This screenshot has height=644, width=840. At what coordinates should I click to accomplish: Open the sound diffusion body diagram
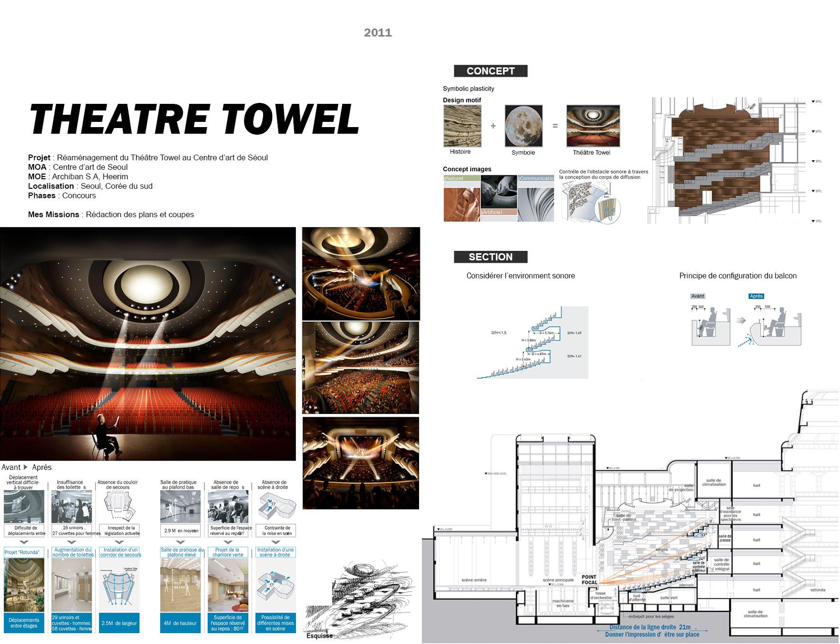click(x=591, y=202)
